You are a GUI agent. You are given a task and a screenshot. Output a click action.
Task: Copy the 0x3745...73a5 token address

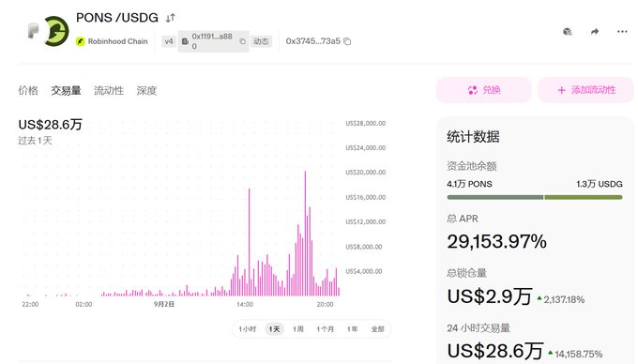coord(347,41)
